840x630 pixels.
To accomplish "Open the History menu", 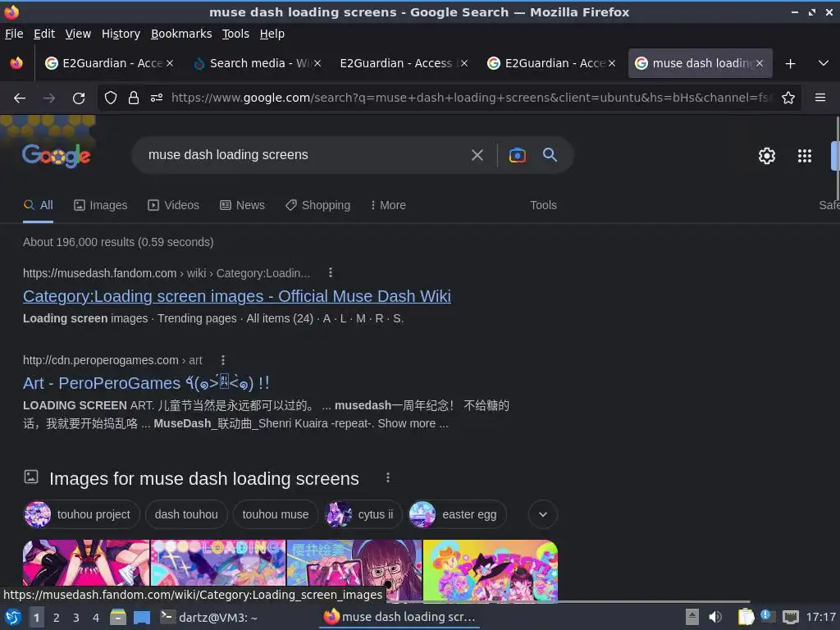I will click(x=121, y=34).
